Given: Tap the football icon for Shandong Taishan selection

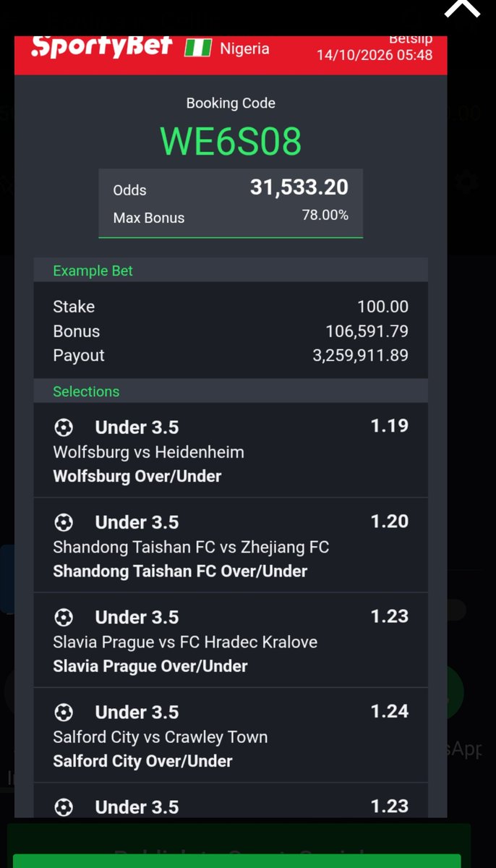Looking at the screenshot, I should click(x=64, y=522).
